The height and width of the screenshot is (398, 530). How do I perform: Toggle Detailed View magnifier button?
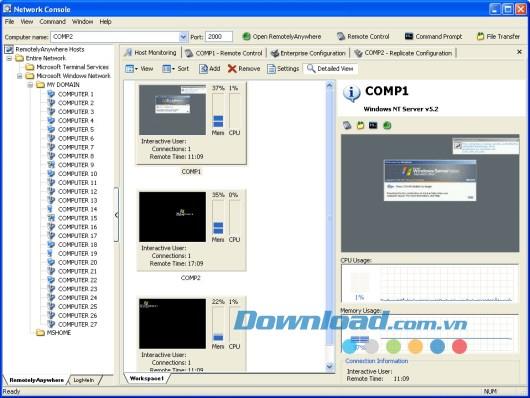click(330, 69)
